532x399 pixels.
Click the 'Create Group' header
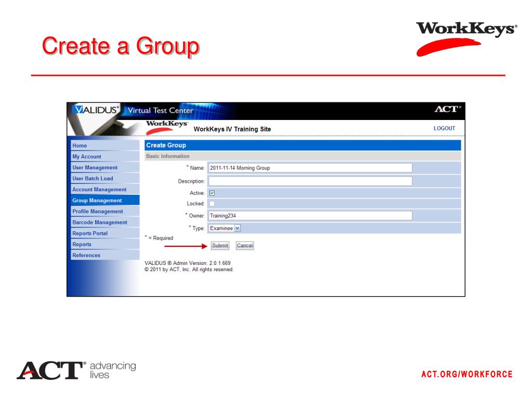[166, 145]
